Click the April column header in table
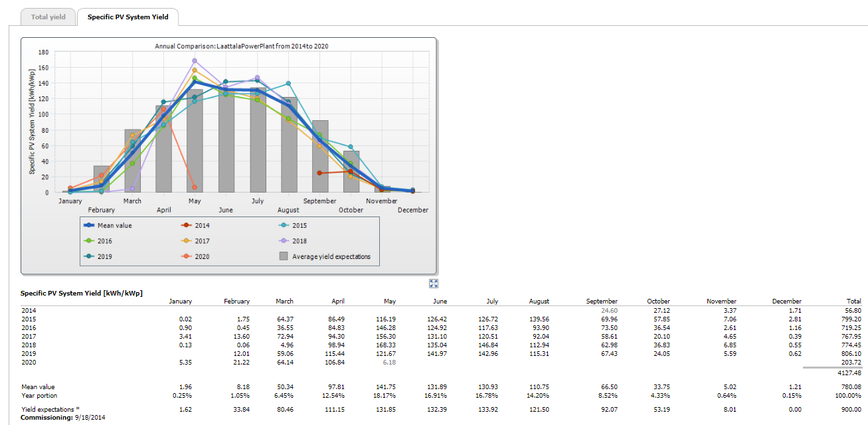Image resolution: width=868 pixels, height=425 pixels. [x=338, y=301]
